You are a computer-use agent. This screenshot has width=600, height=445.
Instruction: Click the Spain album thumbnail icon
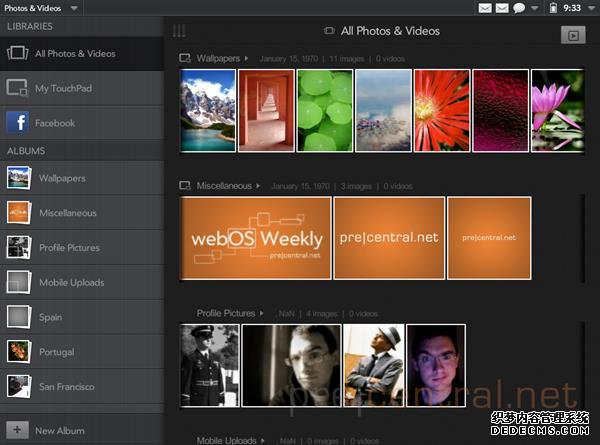coord(19,317)
